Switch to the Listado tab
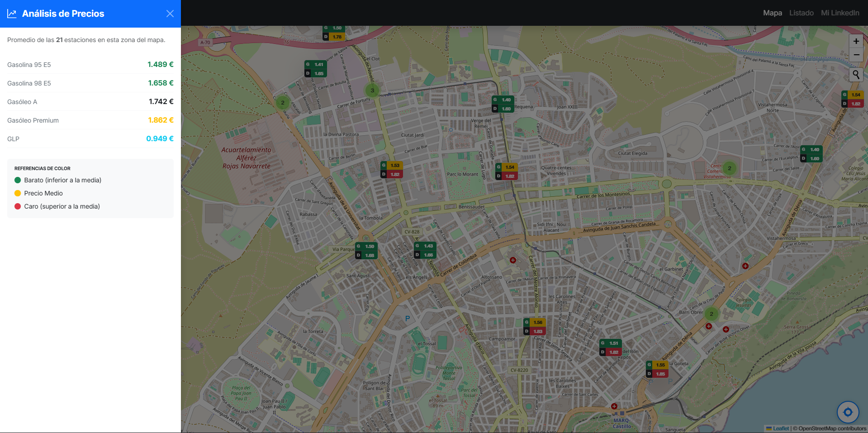This screenshot has height=433, width=868. click(801, 13)
